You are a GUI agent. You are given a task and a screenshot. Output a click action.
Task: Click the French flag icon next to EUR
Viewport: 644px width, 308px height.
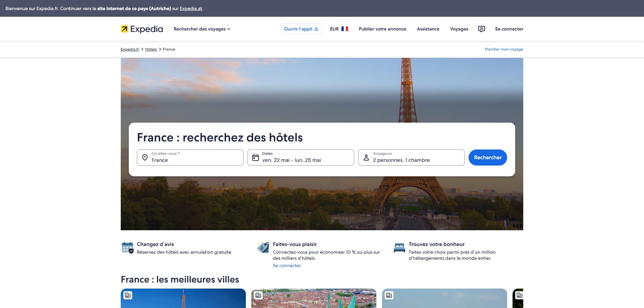tap(345, 29)
